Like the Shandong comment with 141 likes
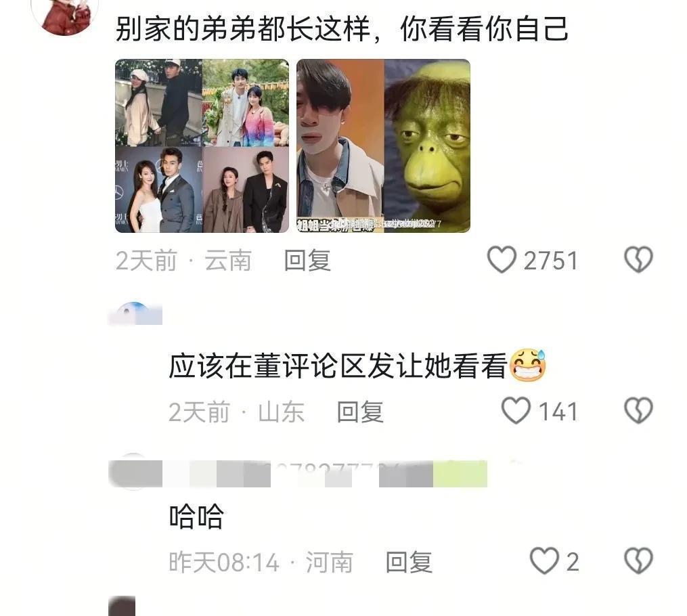 coord(516,410)
